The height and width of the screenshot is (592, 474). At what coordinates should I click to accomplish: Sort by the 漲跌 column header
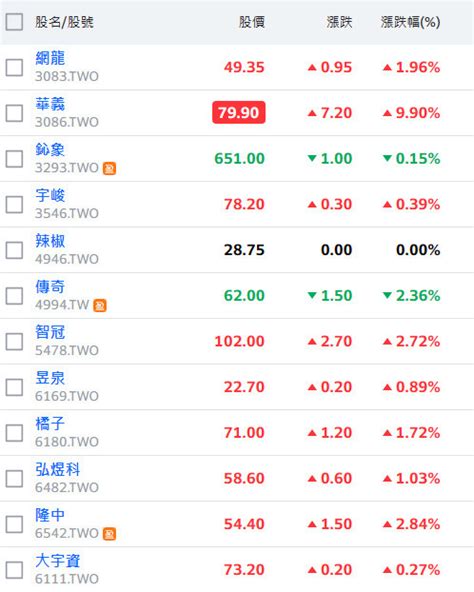(339, 22)
